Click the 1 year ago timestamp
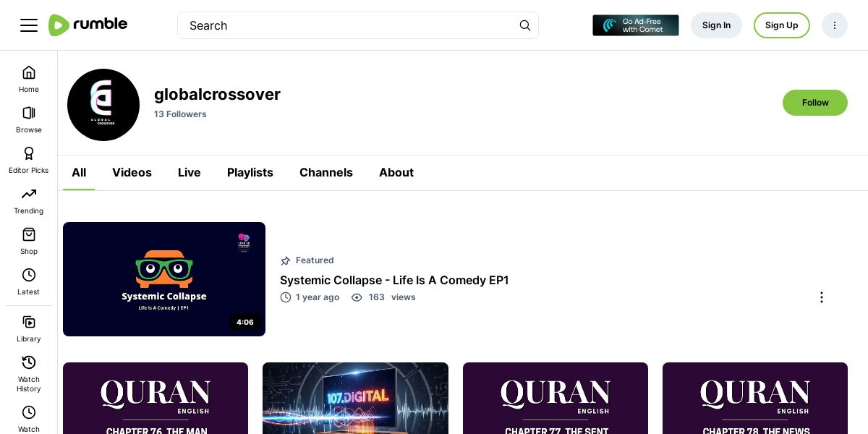Viewport: 868px width, 434px height. [310, 297]
